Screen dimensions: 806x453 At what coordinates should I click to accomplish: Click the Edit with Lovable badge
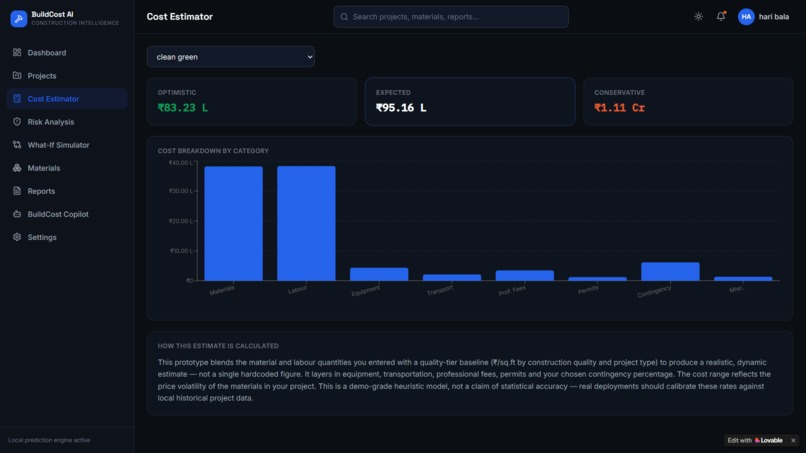(755, 440)
